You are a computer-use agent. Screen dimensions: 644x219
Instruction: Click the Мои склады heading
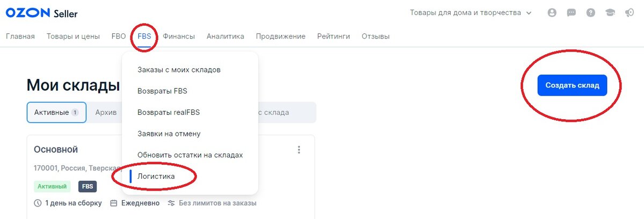tap(73, 85)
